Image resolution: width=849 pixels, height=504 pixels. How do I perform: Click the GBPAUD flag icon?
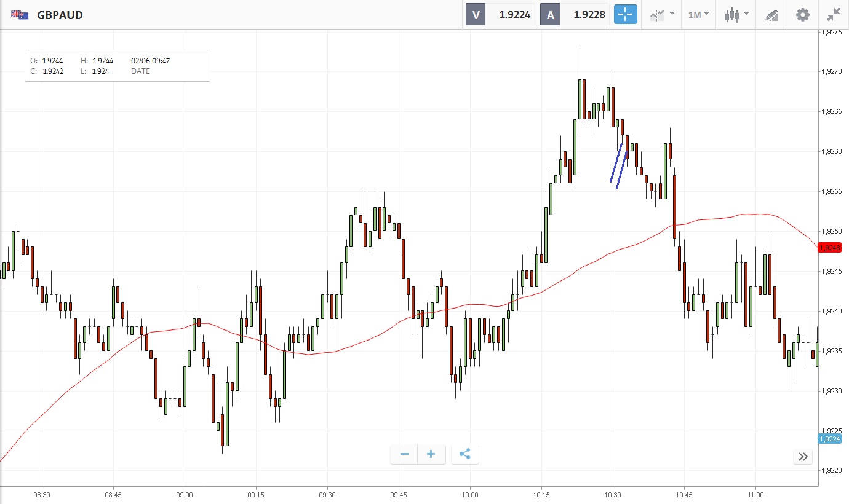[x=20, y=15]
